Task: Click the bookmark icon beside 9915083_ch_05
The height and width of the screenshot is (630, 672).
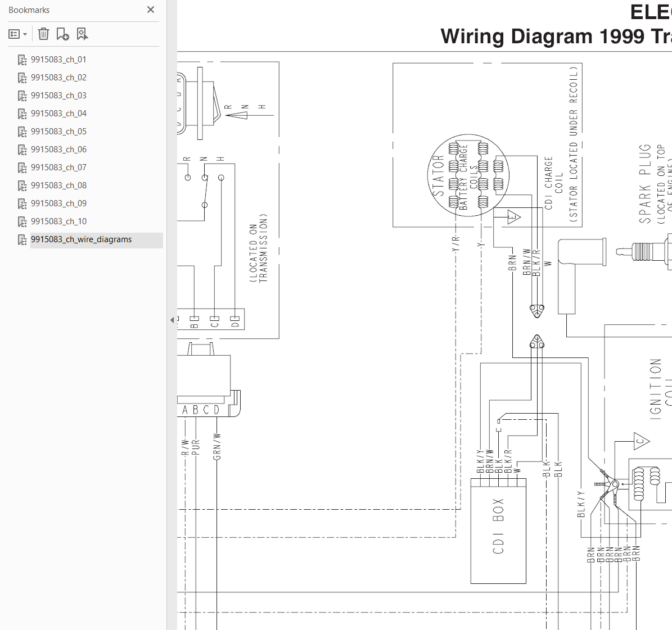Action: pyautogui.click(x=22, y=132)
